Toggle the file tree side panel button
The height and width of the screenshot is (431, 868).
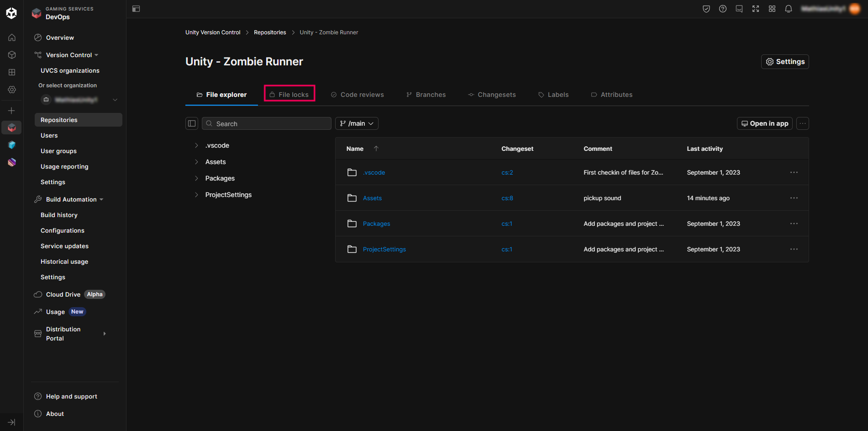coord(192,123)
